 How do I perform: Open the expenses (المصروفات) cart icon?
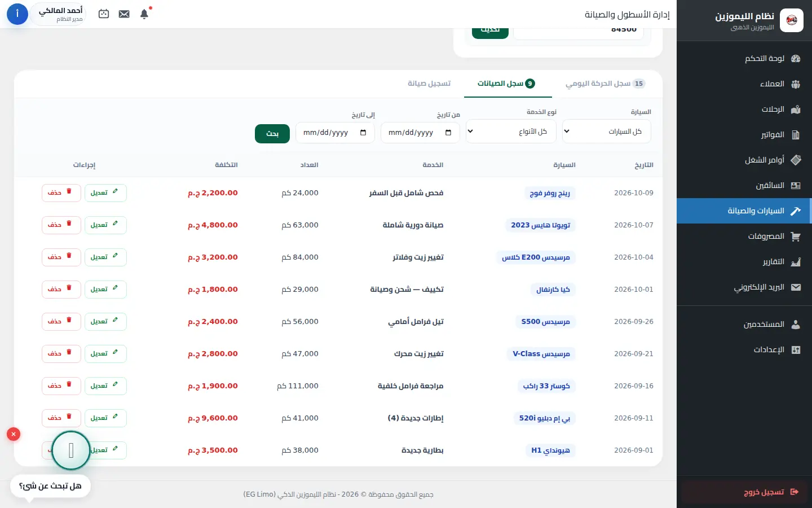pos(796,237)
